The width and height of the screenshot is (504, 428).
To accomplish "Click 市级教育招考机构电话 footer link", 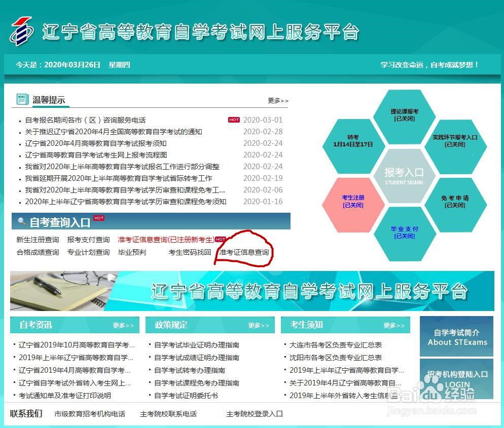I will click(x=90, y=414).
